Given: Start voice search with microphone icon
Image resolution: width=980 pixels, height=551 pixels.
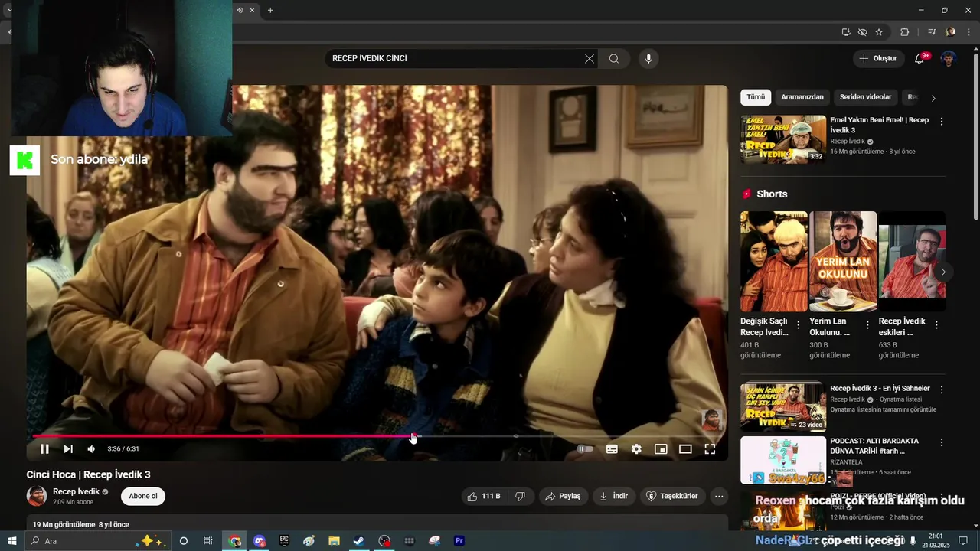Looking at the screenshot, I should pyautogui.click(x=648, y=59).
